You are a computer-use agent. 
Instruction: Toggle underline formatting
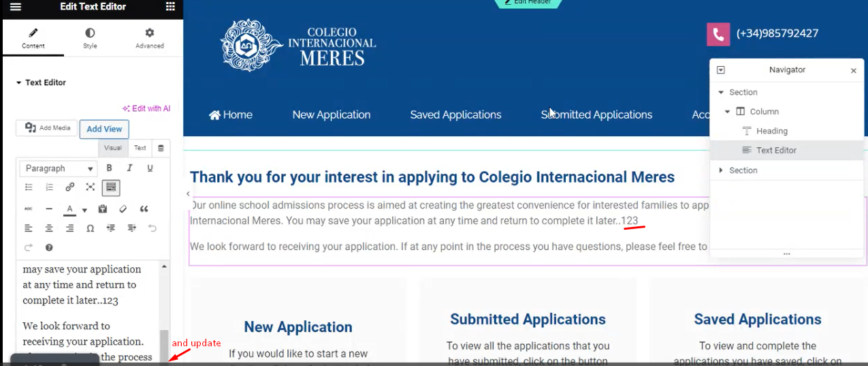pos(150,168)
